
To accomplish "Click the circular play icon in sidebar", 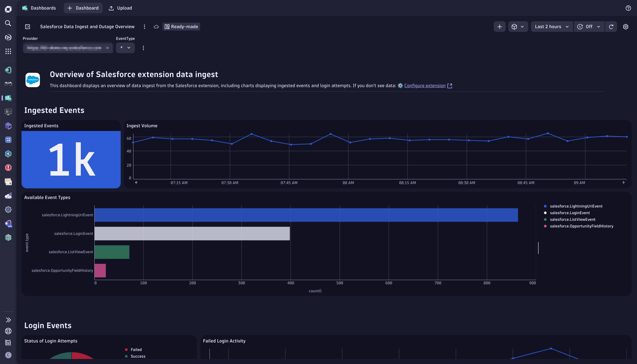I will [x=8, y=37].
